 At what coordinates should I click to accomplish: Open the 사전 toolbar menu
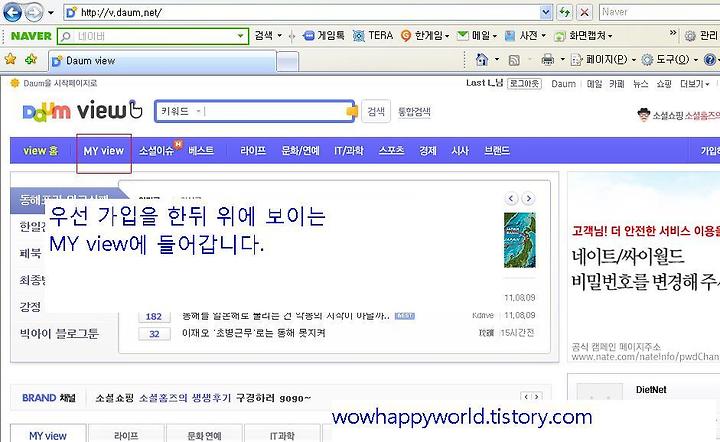click(x=525, y=35)
